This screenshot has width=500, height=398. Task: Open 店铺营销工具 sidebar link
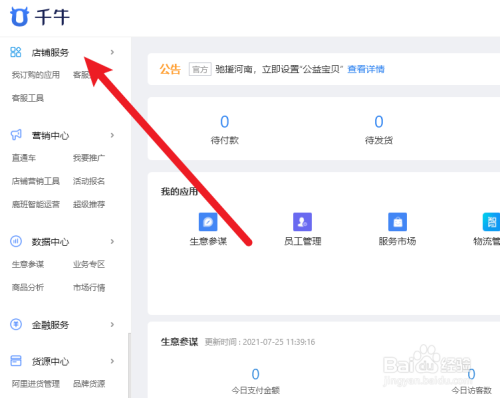pyautogui.click(x=36, y=181)
